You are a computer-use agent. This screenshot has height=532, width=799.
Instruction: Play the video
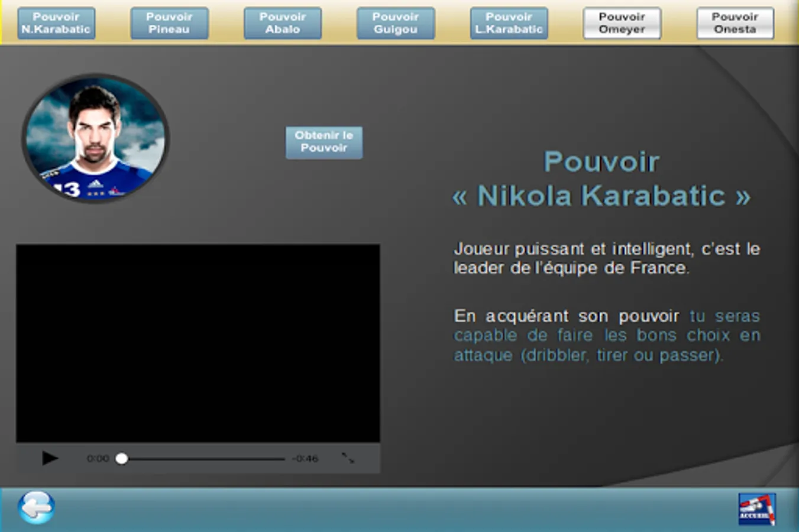(50, 458)
